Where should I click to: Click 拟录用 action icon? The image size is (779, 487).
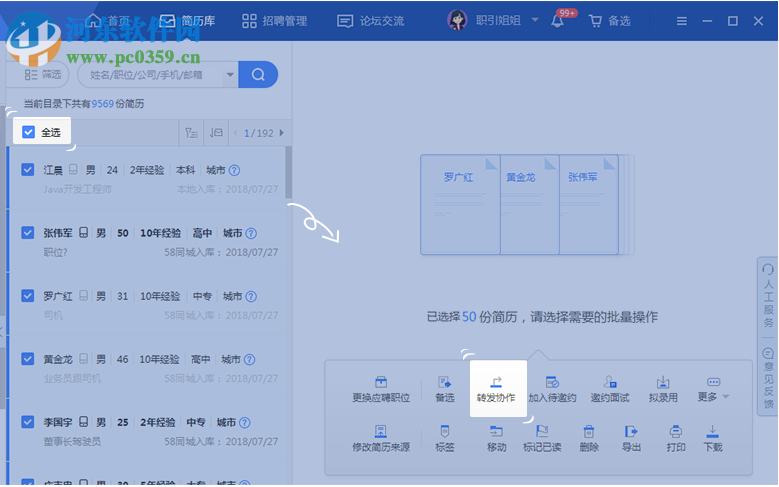(x=663, y=382)
